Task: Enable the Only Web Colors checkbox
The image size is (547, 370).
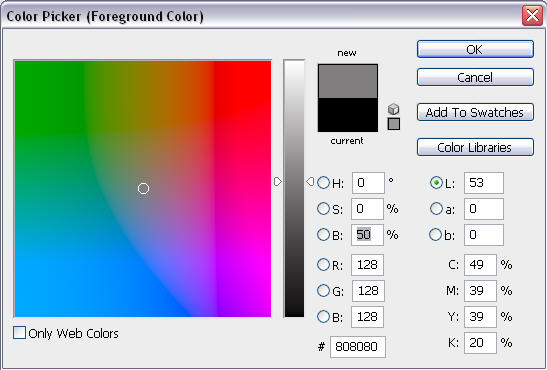Action: [x=19, y=332]
